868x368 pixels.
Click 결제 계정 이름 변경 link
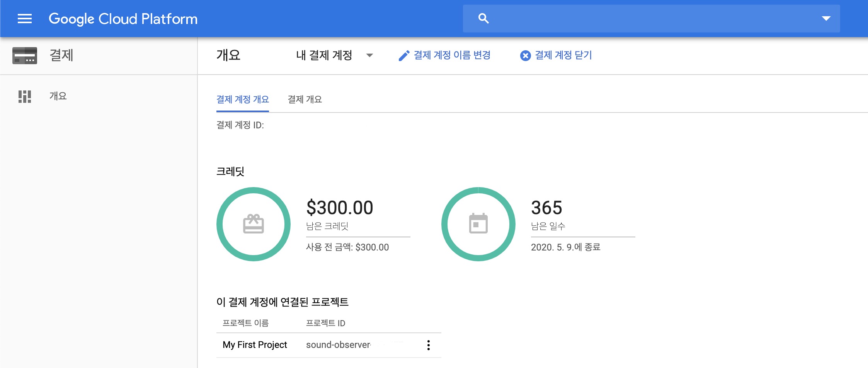pos(452,55)
